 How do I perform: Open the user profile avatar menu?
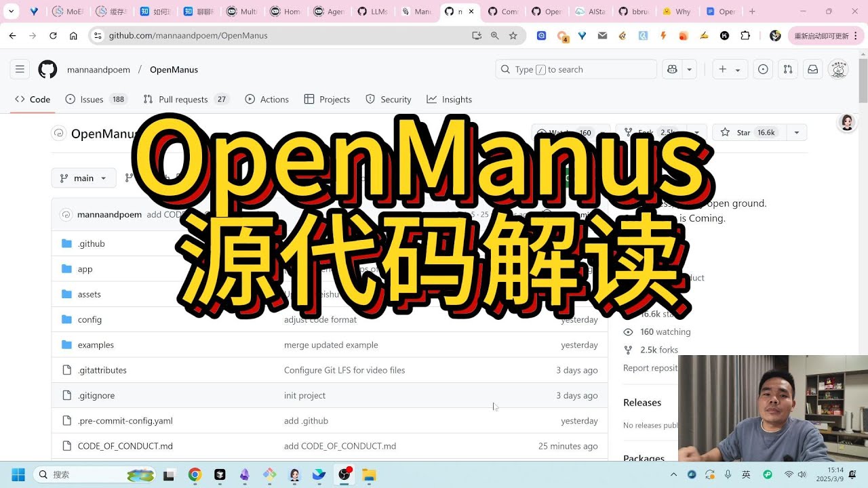click(x=839, y=69)
